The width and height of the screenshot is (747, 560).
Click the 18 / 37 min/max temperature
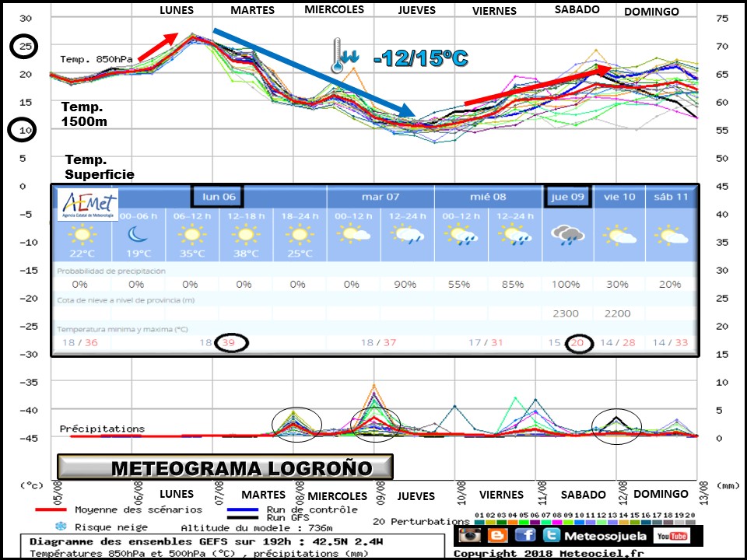tap(379, 342)
